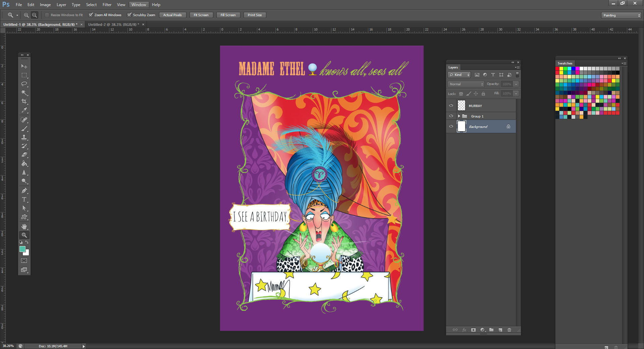
Task: Toggle Quick Mask mode
Action: [24, 261]
